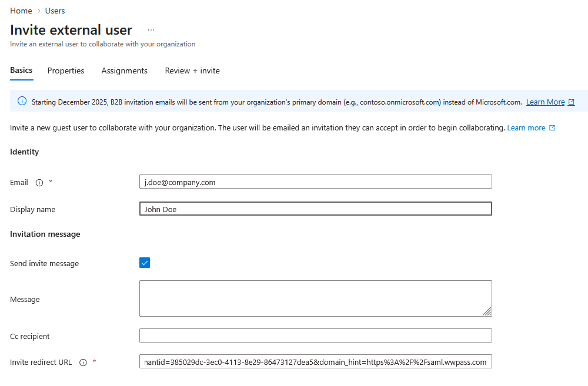588x386 pixels.
Task: Switch to the Properties tab
Action: 66,71
